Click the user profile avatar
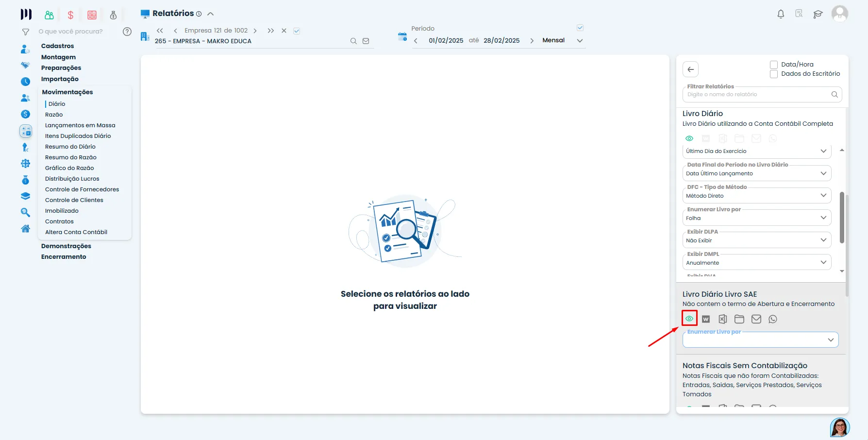Image resolution: width=868 pixels, height=440 pixels. pos(839,14)
